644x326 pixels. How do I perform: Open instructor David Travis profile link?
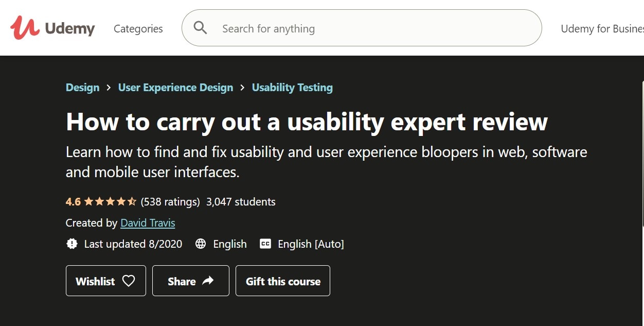pyautogui.click(x=148, y=223)
